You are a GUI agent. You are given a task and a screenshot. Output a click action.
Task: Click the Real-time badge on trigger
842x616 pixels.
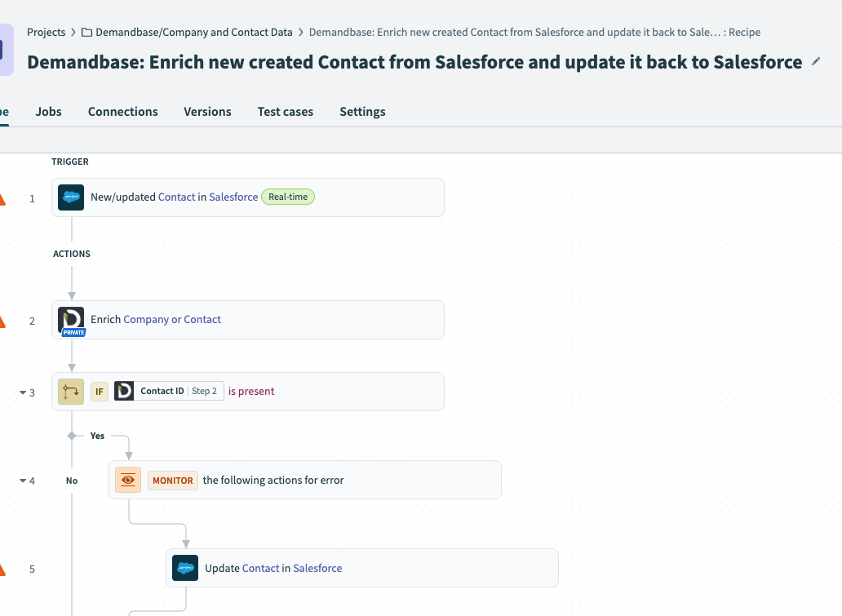pyautogui.click(x=288, y=197)
